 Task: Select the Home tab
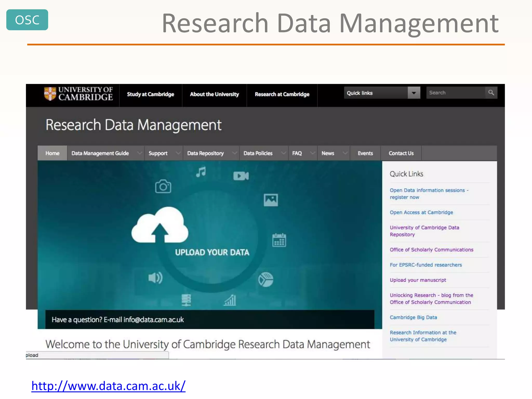[x=52, y=153]
